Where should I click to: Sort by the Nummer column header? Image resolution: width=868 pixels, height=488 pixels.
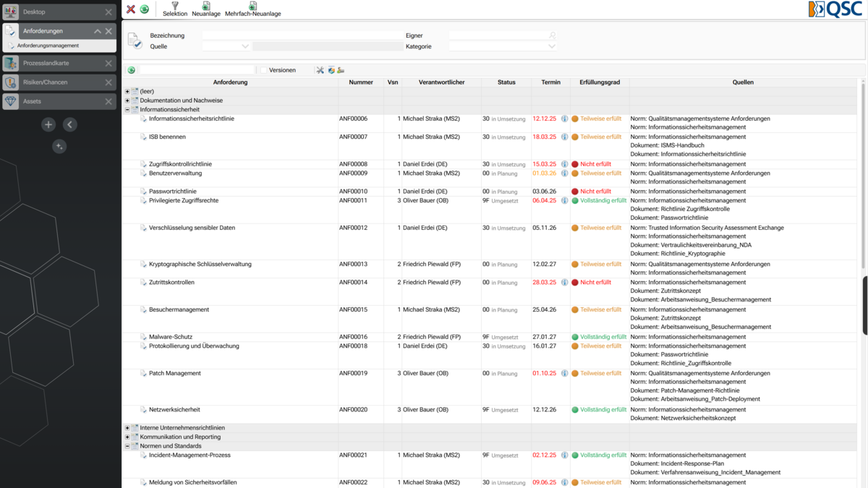coord(361,82)
